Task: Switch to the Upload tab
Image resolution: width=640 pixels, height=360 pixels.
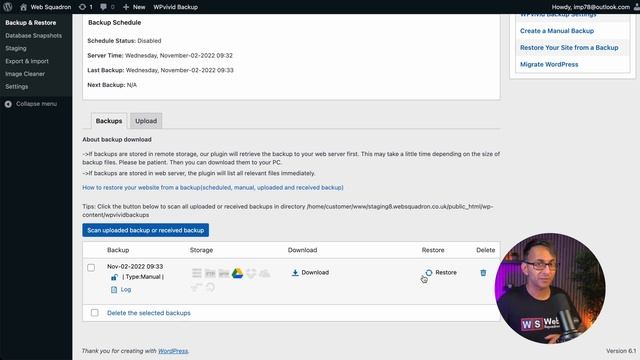Action: click(146, 121)
